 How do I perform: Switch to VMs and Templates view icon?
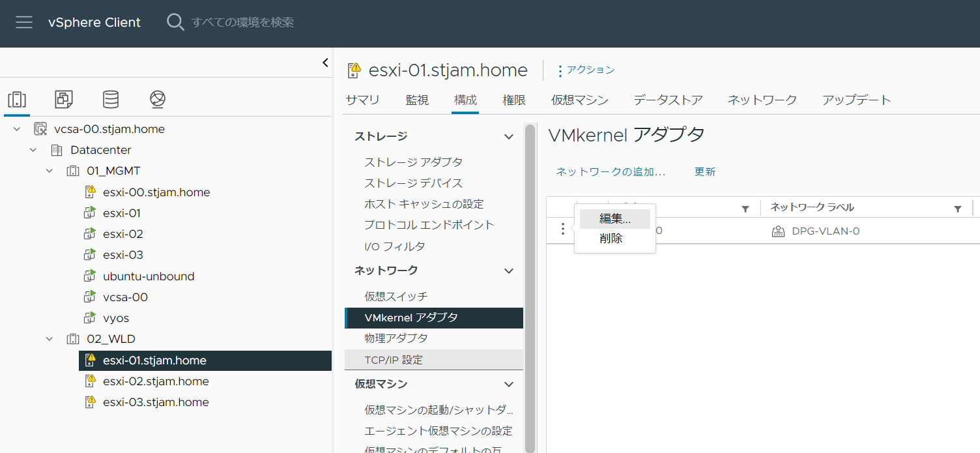tap(64, 99)
